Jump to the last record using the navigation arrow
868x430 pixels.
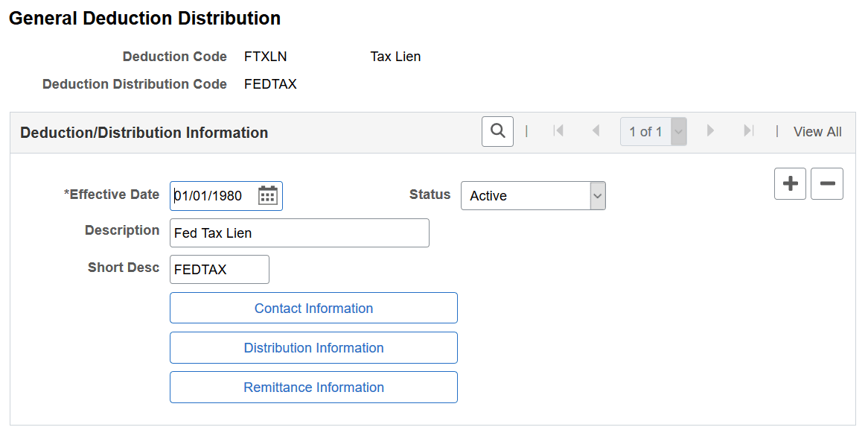tap(748, 130)
